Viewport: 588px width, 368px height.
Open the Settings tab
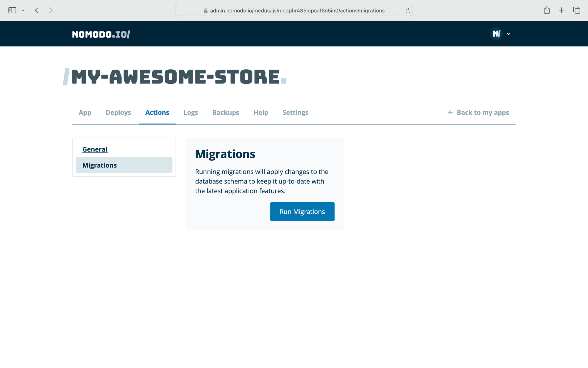coord(295,113)
